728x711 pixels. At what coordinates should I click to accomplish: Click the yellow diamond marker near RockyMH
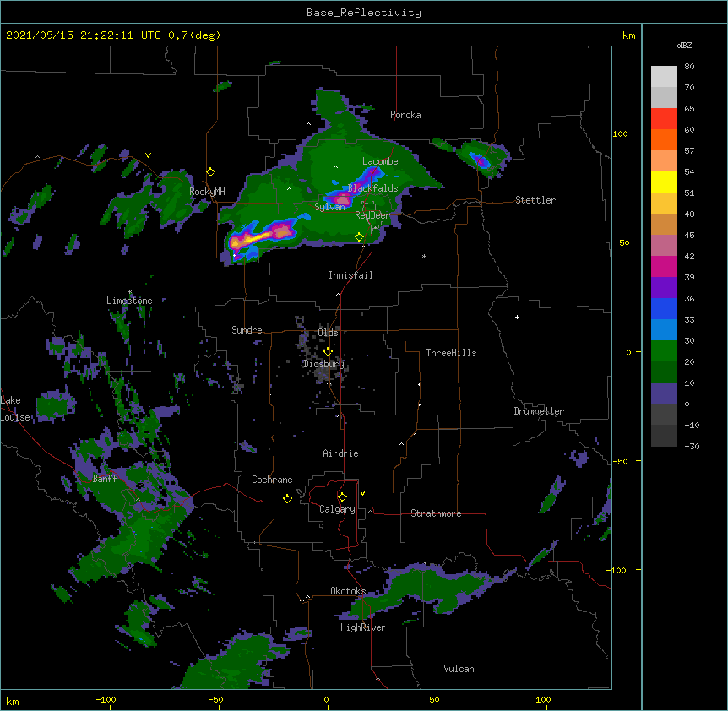(211, 172)
